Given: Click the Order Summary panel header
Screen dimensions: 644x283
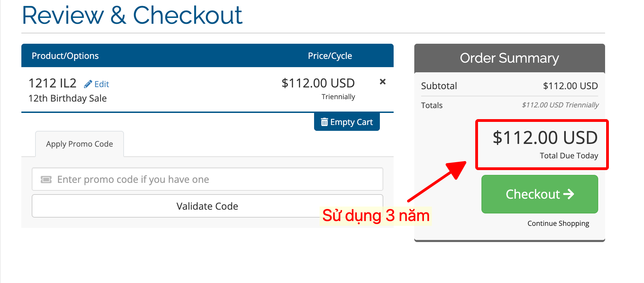Looking at the screenshot, I should (x=509, y=58).
